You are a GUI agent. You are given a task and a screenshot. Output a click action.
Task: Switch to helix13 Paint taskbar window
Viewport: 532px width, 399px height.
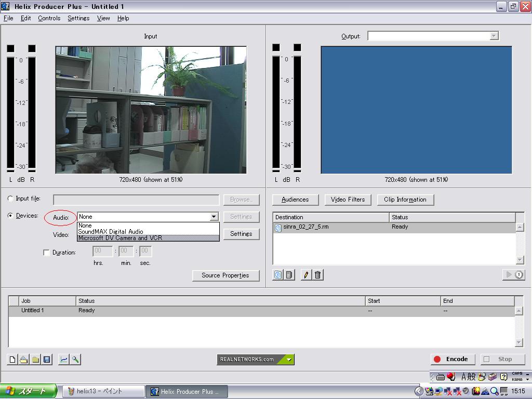[x=104, y=392]
